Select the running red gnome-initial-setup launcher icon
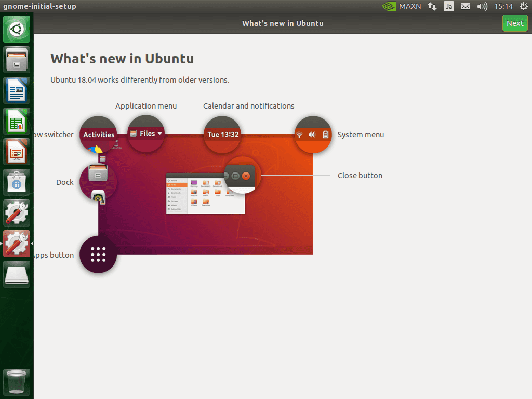The width and height of the screenshot is (532, 399). coord(17,243)
